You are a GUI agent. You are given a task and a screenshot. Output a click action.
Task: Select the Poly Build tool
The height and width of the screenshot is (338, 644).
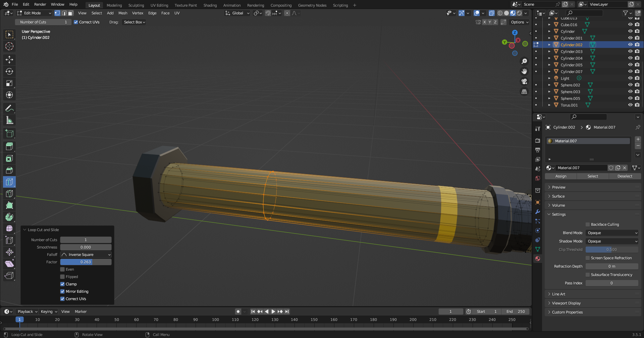9,205
